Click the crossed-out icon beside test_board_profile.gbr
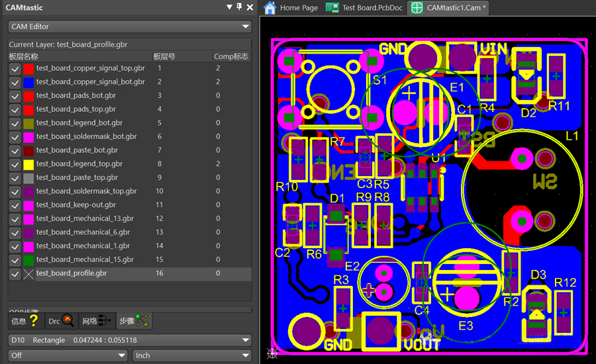 (28, 273)
